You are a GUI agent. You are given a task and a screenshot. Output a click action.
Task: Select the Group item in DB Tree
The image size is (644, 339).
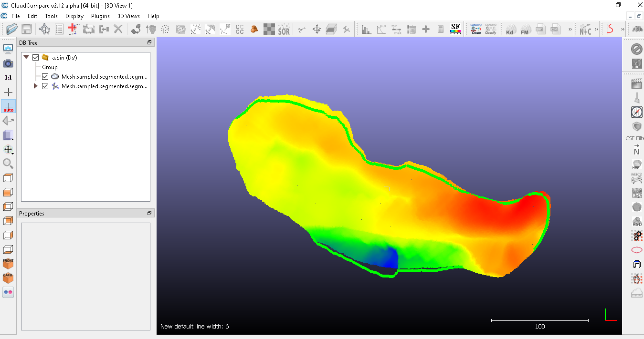click(50, 67)
